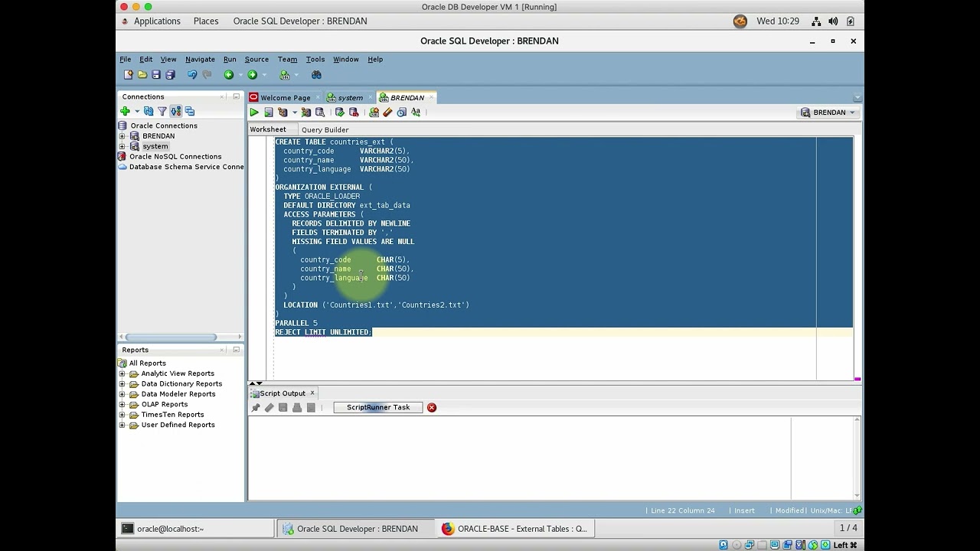Screen dimensions: 980x551
Task: Click the Run Script icon
Action: pos(268,112)
